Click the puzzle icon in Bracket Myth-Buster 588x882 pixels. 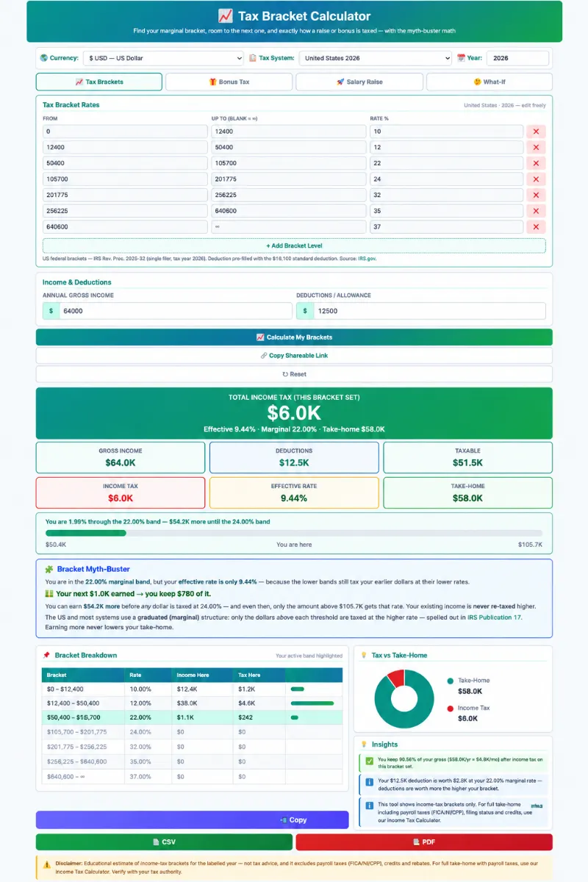tap(49, 569)
